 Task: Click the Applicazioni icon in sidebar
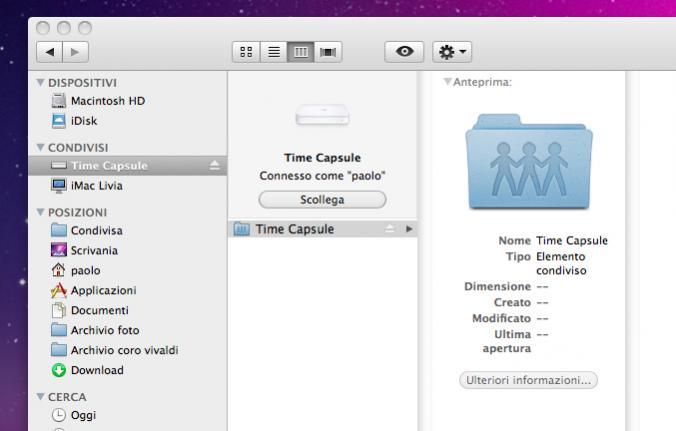click(59, 290)
